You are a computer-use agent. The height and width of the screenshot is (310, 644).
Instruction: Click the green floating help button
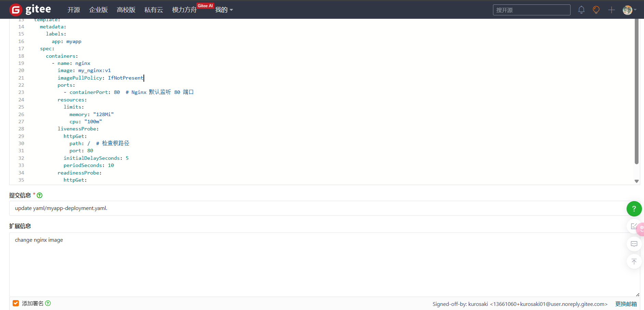(634, 209)
